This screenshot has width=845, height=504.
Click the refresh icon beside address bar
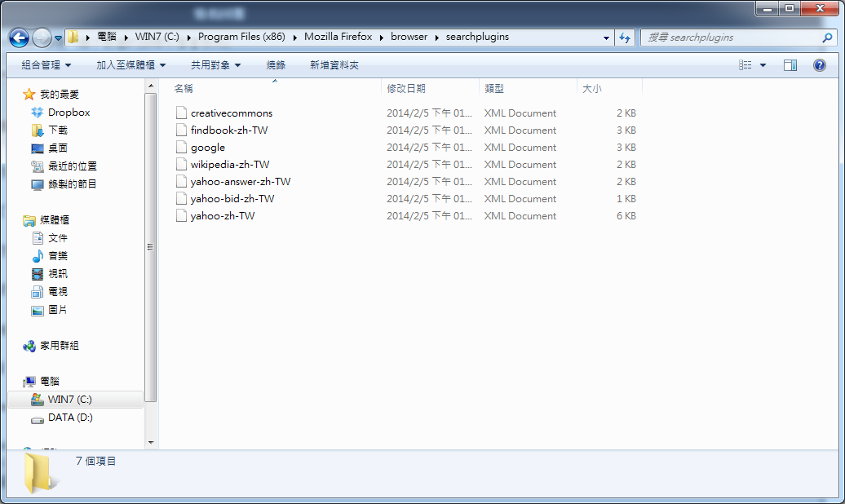pyautogui.click(x=625, y=38)
